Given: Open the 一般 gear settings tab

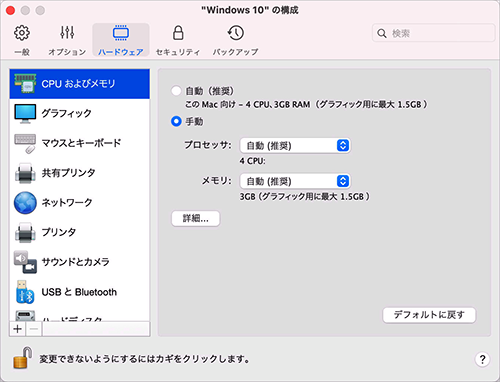Looking at the screenshot, I should click(22, 40).
